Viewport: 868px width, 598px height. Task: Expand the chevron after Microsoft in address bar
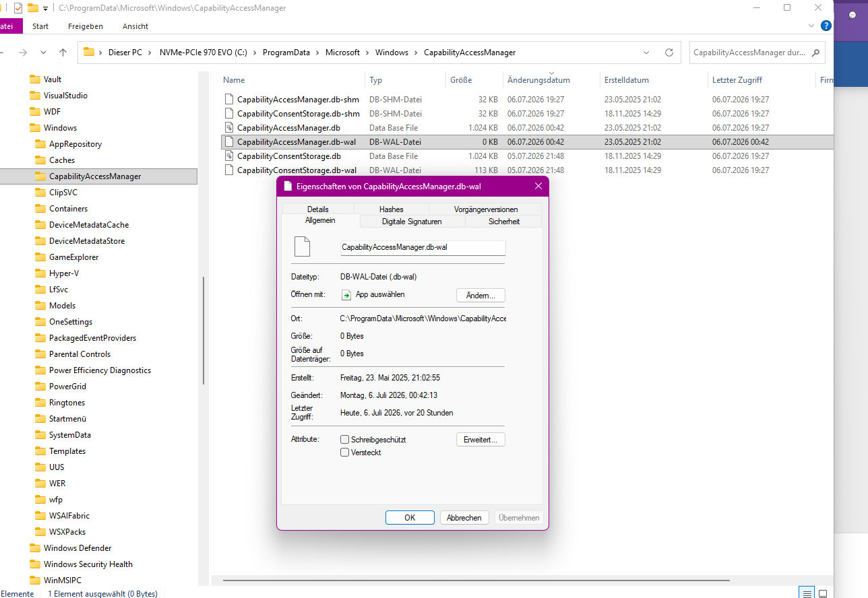pos(367,53)
